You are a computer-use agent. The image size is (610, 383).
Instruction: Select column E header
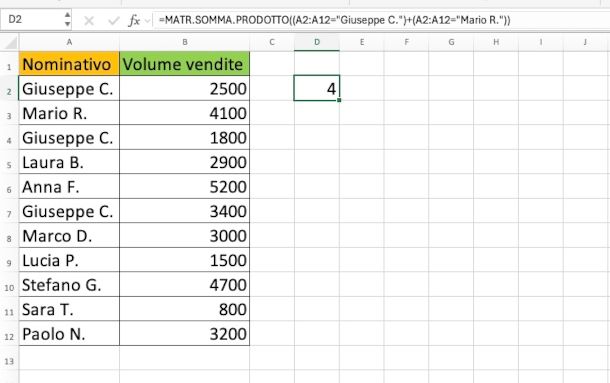[362, 42]
